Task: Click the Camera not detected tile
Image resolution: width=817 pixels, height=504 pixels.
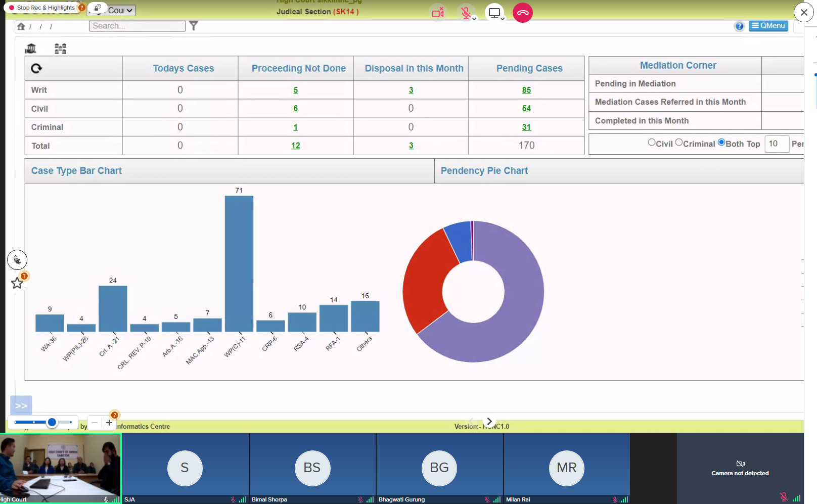Action: click(740, 468)
